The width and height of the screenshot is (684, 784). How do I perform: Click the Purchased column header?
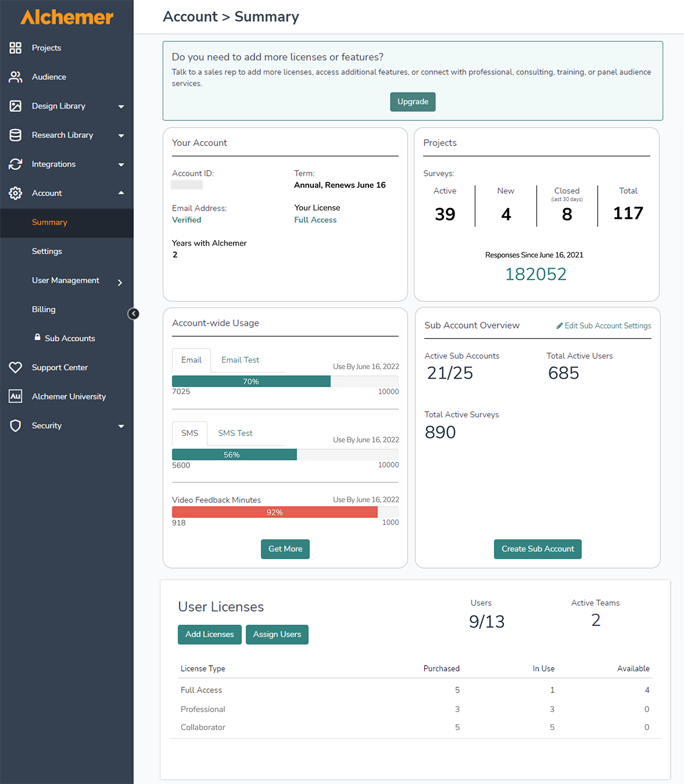click(x=442, y=669)
